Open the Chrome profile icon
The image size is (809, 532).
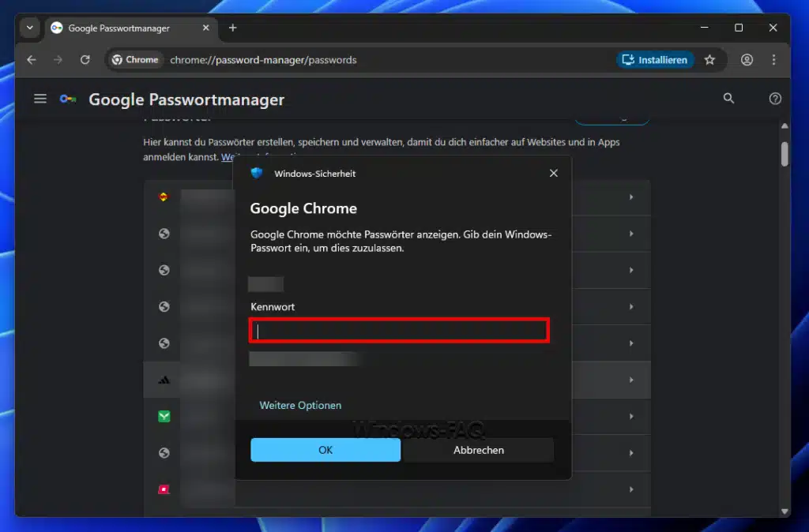point(747,60)
